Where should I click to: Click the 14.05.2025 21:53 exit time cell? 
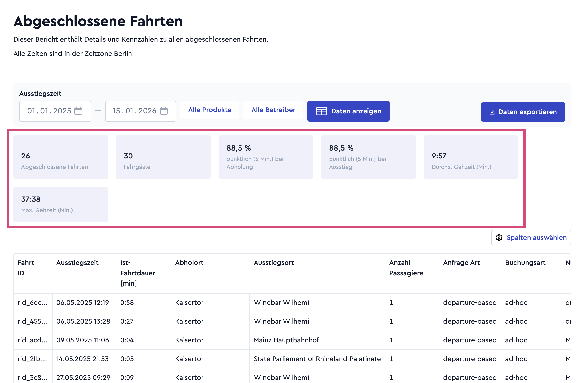point(84,359)
